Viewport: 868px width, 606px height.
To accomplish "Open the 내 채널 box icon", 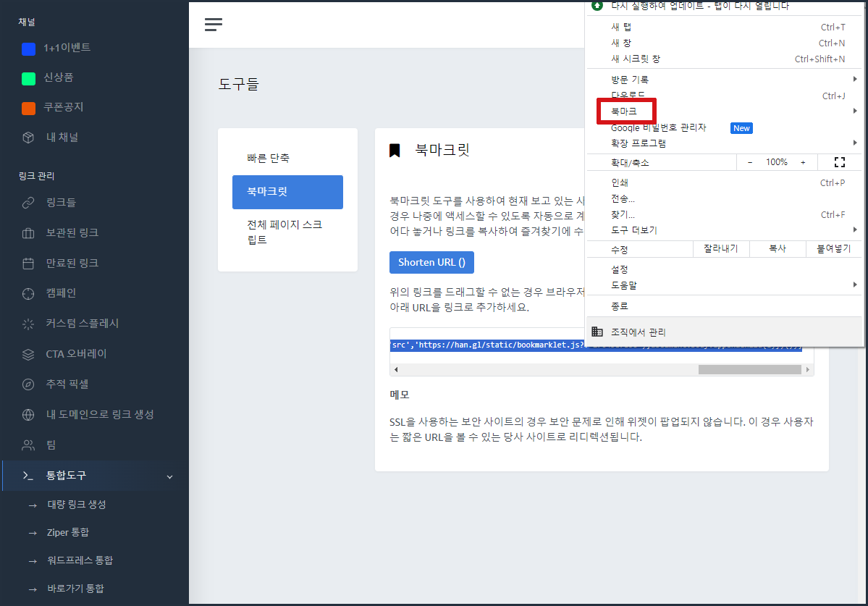I will click(x=28, y=138).
